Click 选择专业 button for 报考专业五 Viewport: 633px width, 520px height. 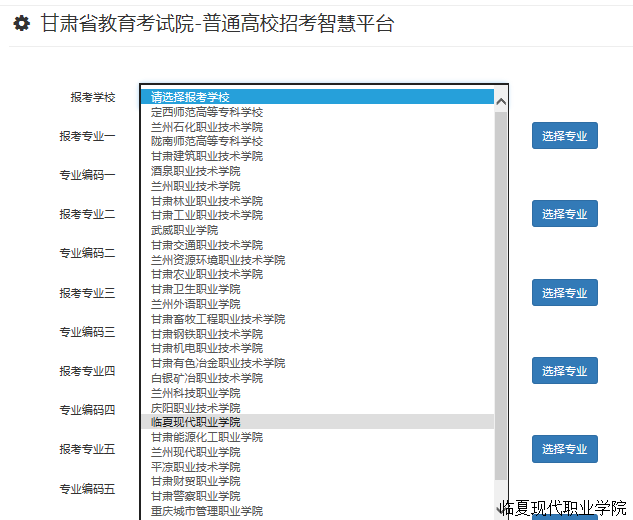pyautogui.click(x=564, y=449)
